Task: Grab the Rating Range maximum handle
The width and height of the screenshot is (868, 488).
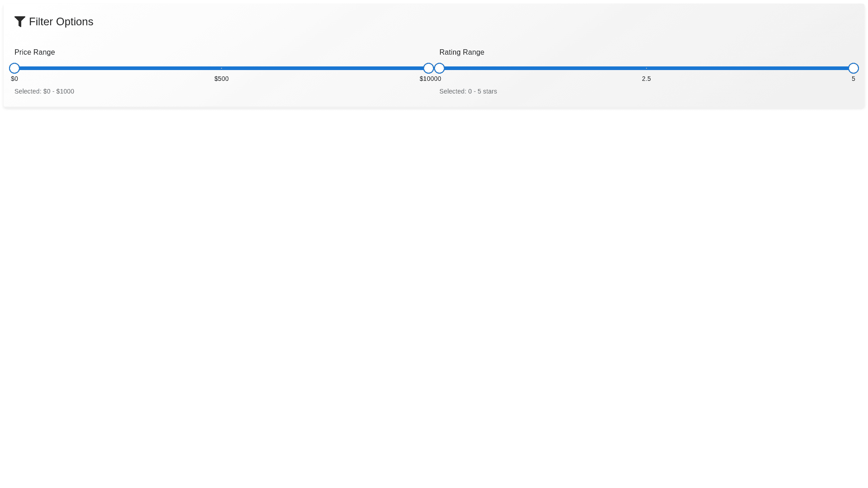Action: point(853,68)
